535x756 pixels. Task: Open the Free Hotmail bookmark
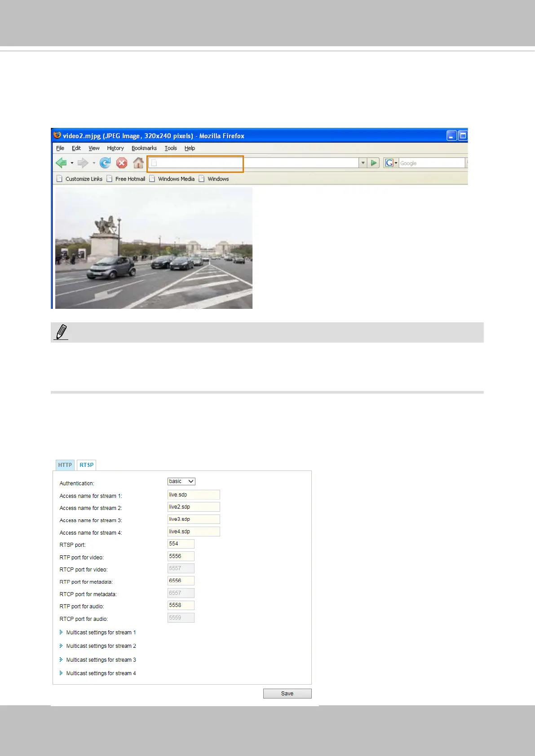[x=126, y=179]
